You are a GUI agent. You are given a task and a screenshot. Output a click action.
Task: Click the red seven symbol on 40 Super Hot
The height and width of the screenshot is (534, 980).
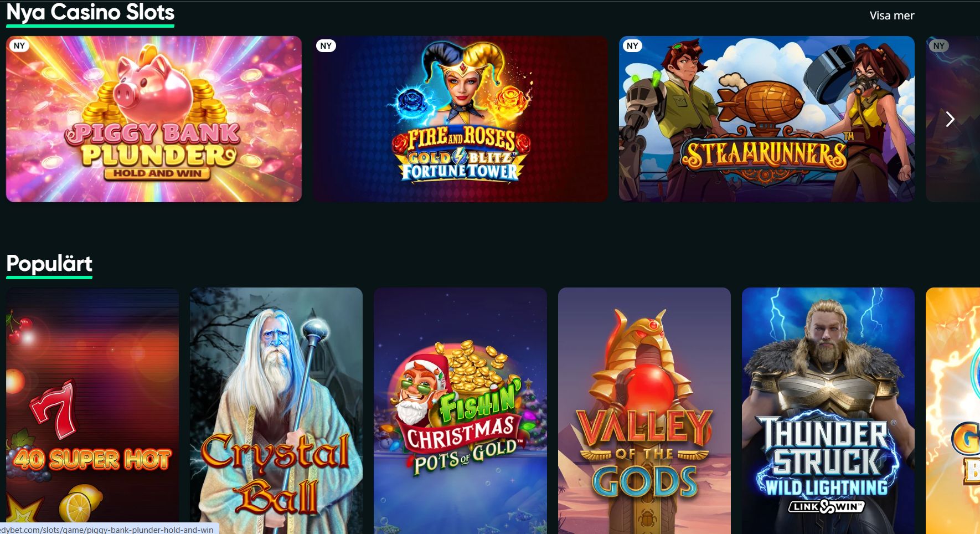click(54, 409)
